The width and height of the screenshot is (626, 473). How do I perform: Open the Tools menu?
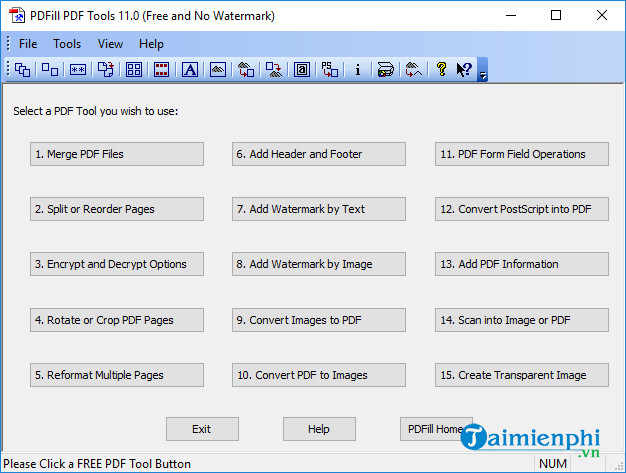[x=67, y=44]
